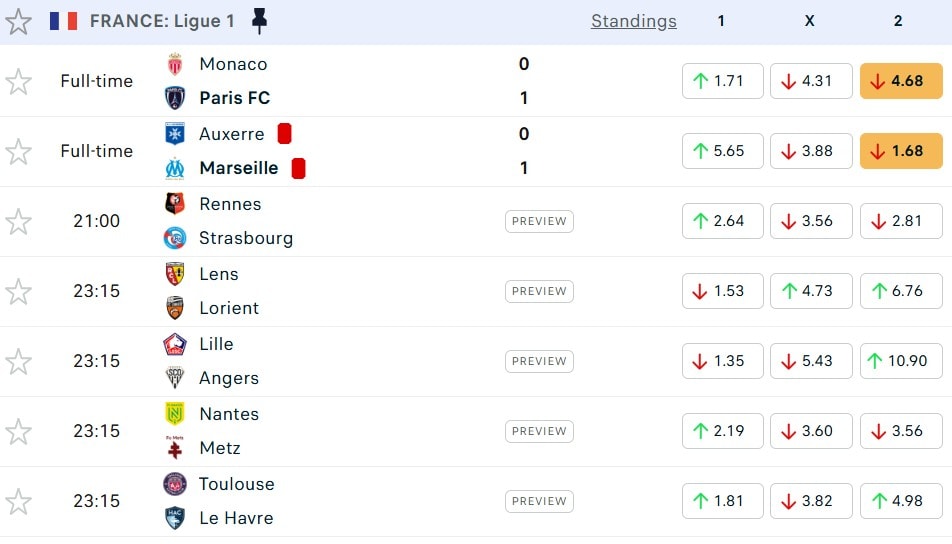
Task: Open preview for Lens vs Lorient
Action: pyautogui.click(x=539, y=291)
